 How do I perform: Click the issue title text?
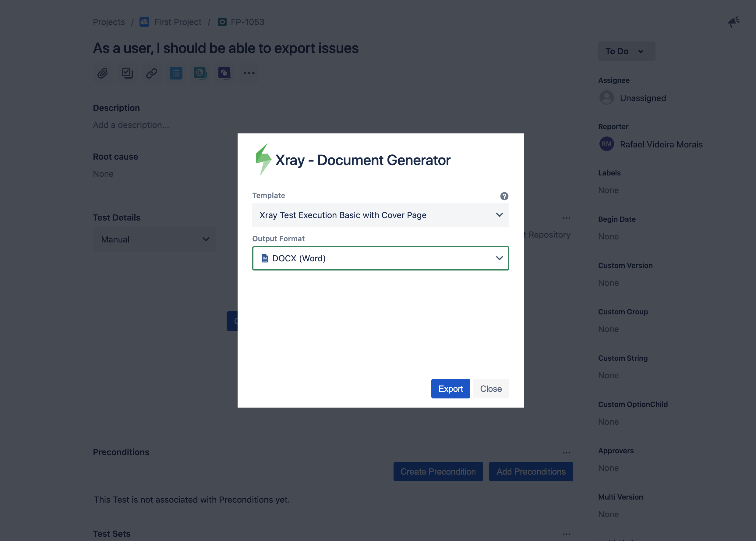click(x=226, y=48)
